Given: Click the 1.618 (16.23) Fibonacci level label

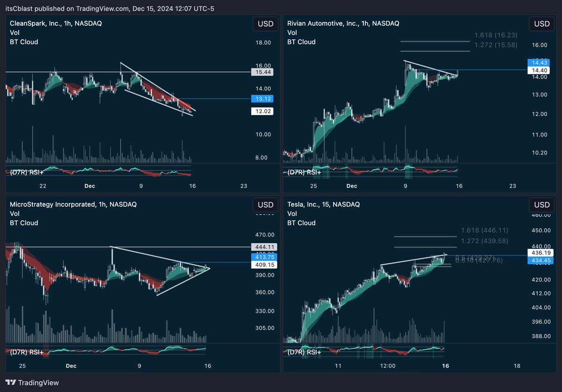Looking at the screenshot, I should [495, 35].
